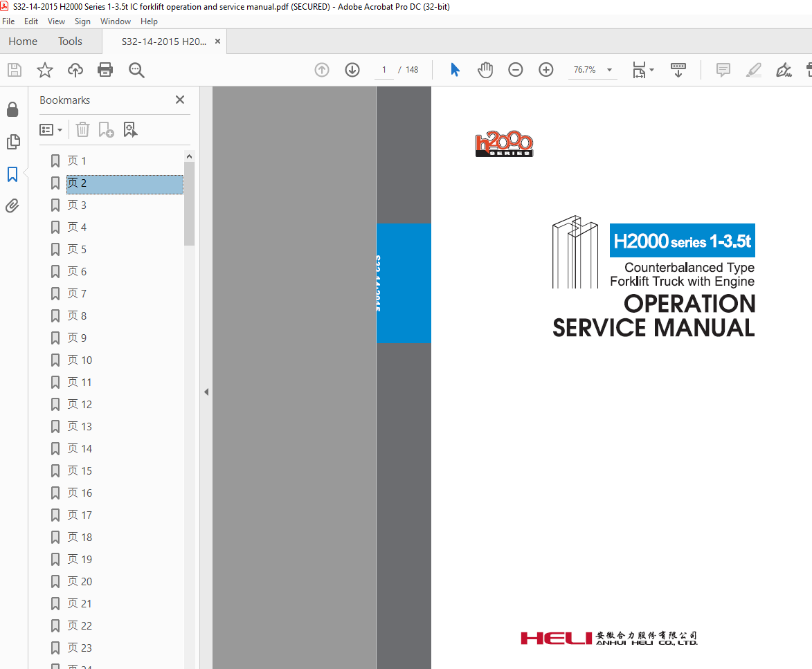This screenshot has height=669, width=812.
Task: Select bookmark 页 10
Action: [x=79, y=360]
